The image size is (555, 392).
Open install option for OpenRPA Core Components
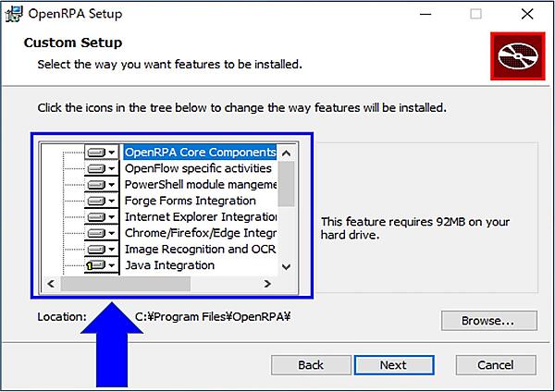point(102,153)
